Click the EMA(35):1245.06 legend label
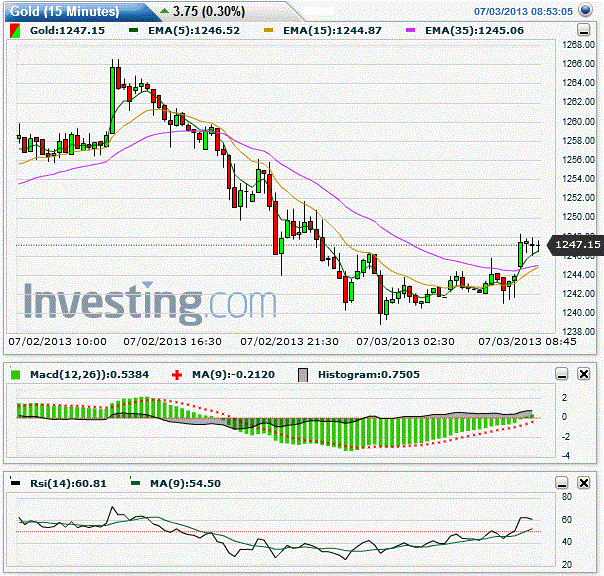This screenshot has width=604, height=576. point(475,30)
